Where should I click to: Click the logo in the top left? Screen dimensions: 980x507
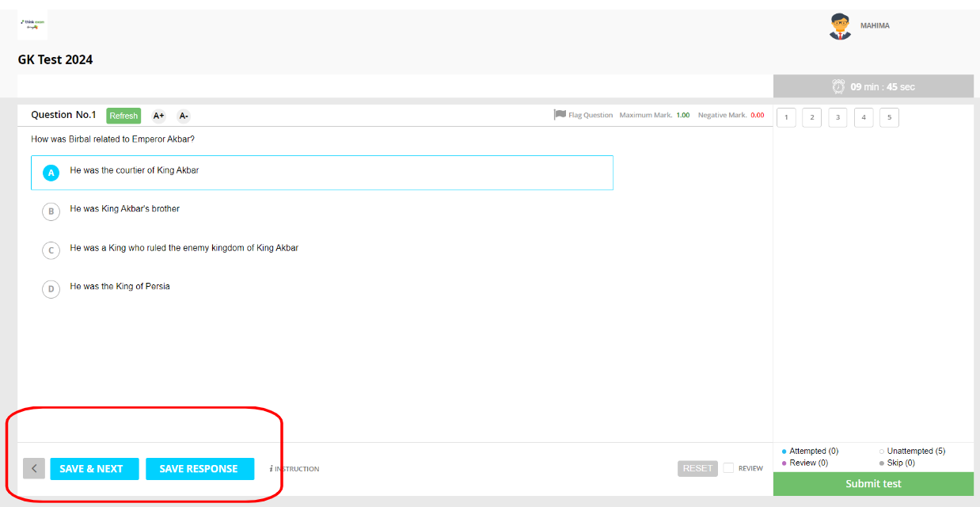tap(32, 25)
